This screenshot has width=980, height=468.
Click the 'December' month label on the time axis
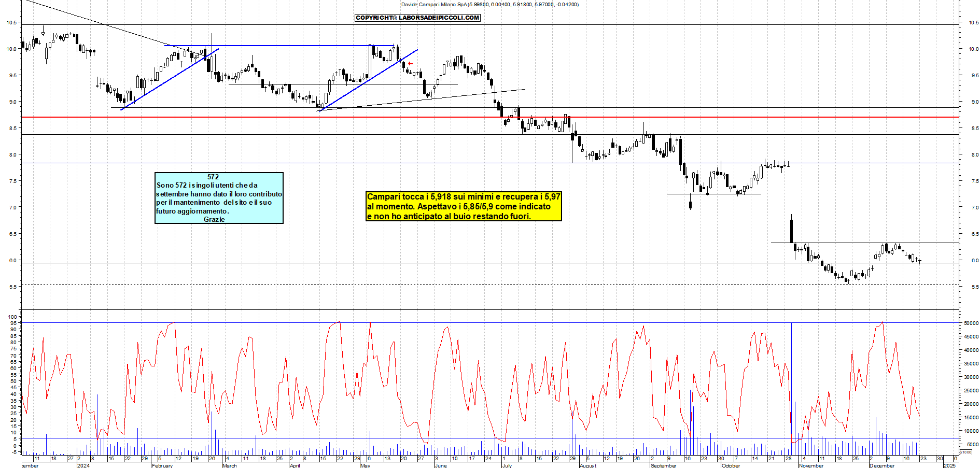click(881, 465)
